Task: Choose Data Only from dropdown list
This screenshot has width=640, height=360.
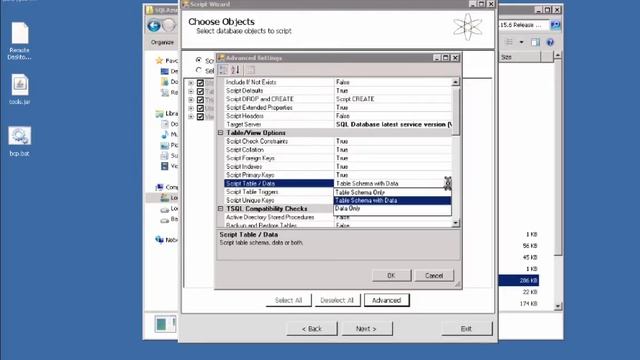Action: tap(392, 209)
